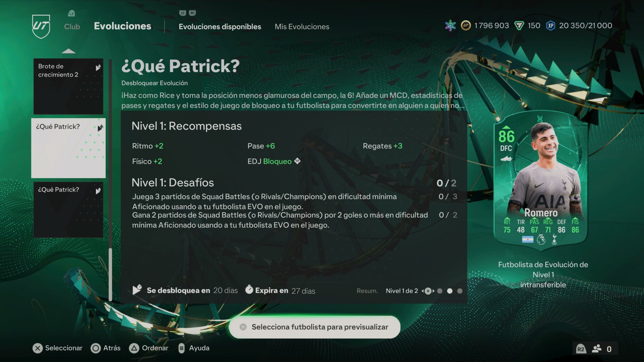Click the UT coins icon
This screenshot has height=362, width=644.
pos(466,25)
